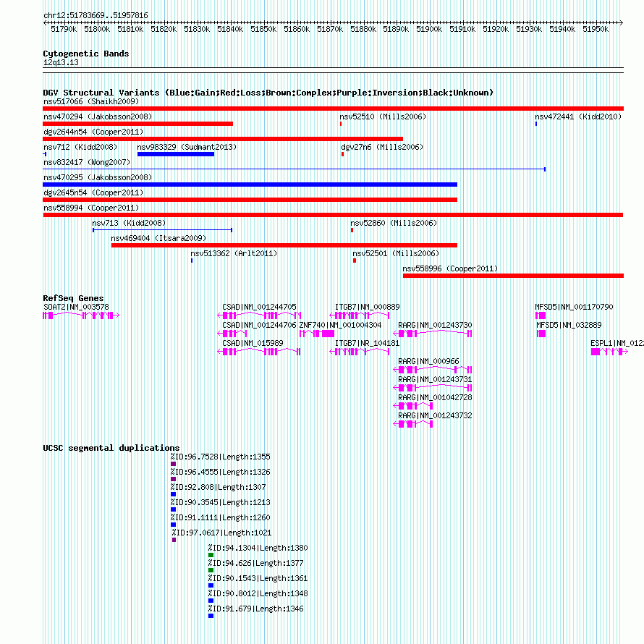Screen dimensions: 644x644
Task: Click gene CSAD|NM_015989 label
Action: coord(253,343)
